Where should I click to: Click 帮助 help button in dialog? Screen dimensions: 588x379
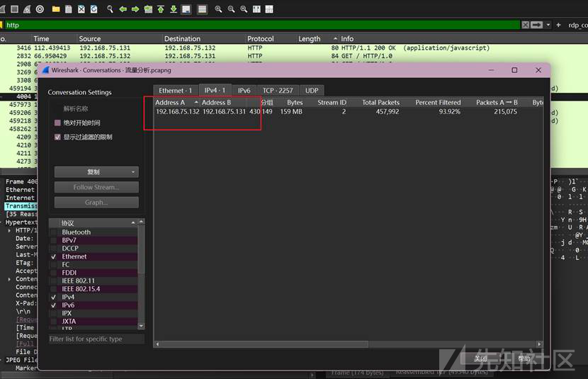524,358
